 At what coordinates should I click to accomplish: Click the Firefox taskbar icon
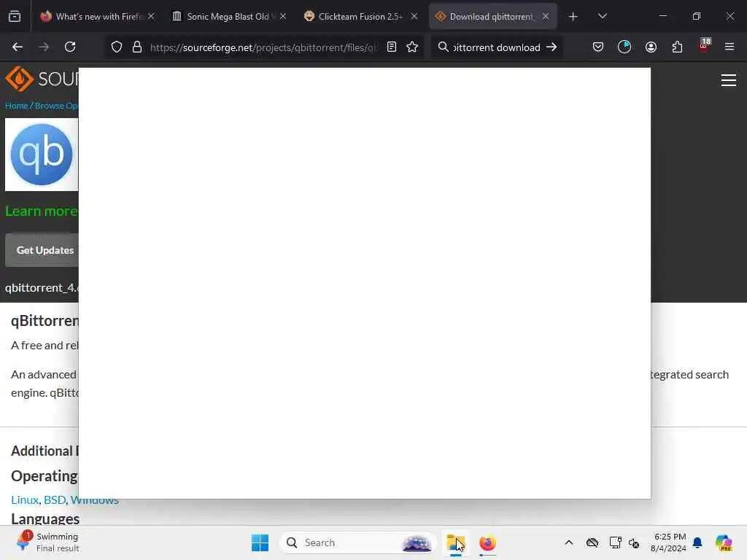[487, 542]
